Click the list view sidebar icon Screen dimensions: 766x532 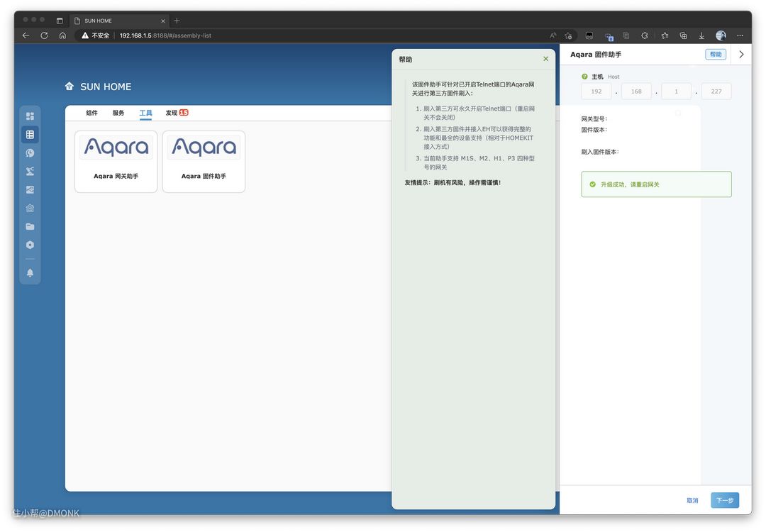tap(30, 134)
